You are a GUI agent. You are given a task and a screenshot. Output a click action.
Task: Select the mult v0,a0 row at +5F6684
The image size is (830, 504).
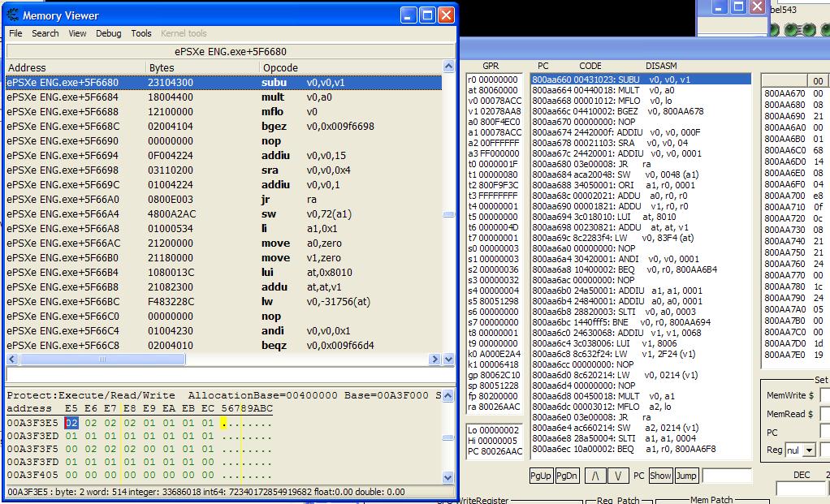pos(223,97)
